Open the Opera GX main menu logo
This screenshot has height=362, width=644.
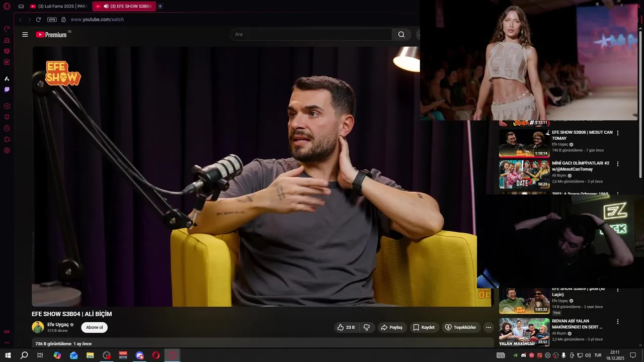7,6
